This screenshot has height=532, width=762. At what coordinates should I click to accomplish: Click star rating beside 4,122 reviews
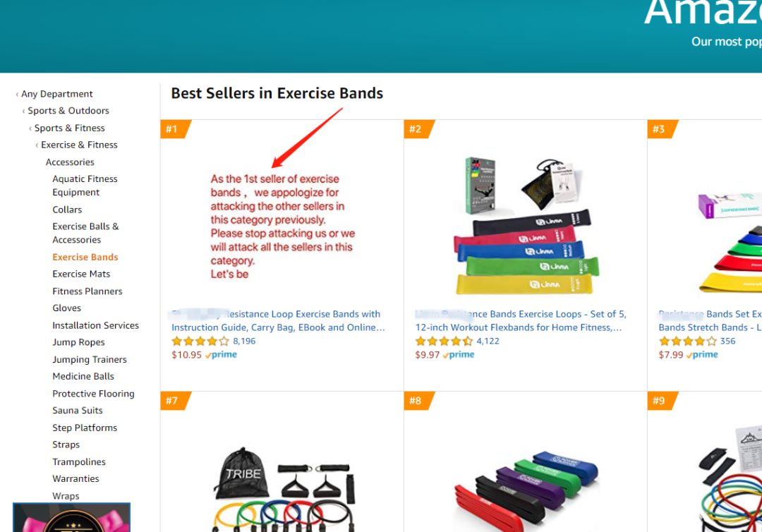pyautogui.click(x=444, y=341)
